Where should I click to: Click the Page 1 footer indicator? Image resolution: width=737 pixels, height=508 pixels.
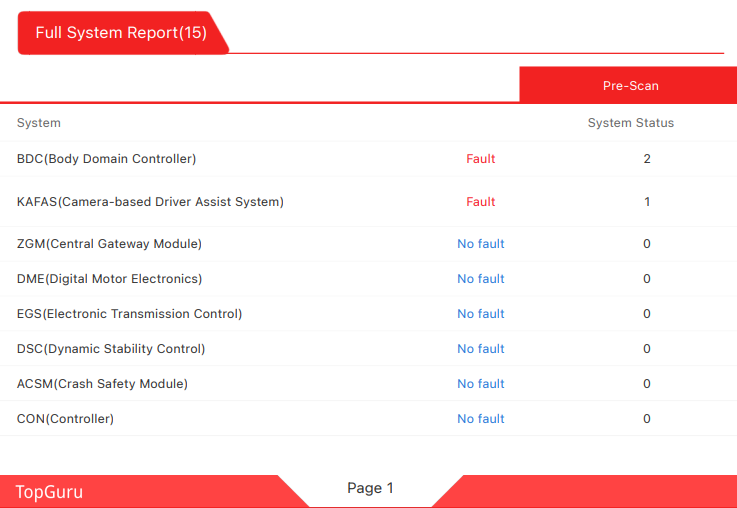(370, 488)
